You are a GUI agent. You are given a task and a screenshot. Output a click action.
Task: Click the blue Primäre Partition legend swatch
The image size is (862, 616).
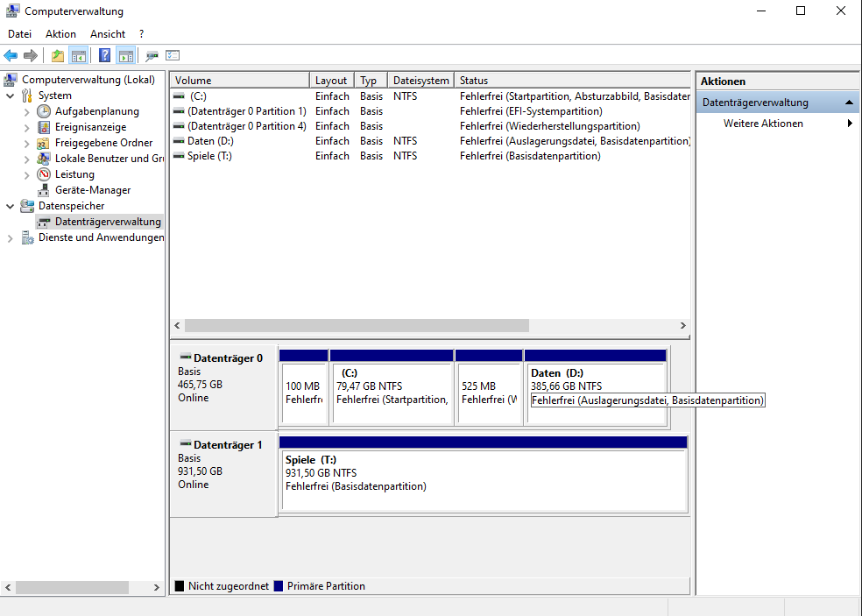[279, 586]
